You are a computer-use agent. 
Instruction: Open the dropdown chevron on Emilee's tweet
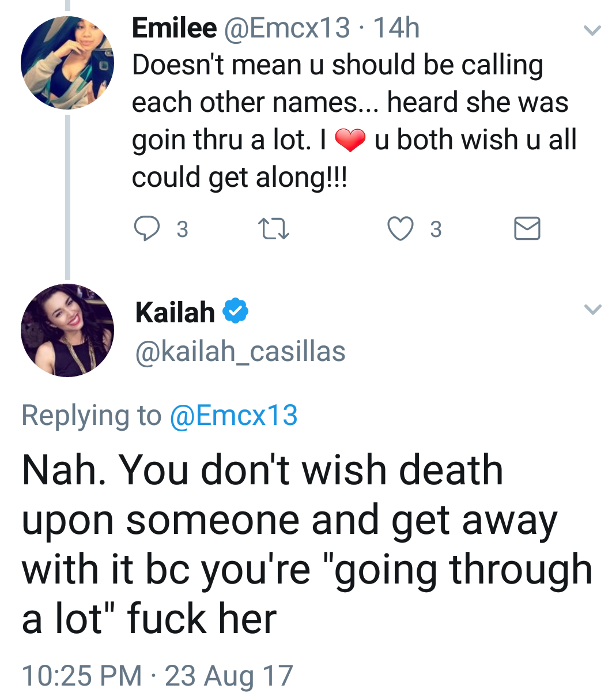click(592, 30)
